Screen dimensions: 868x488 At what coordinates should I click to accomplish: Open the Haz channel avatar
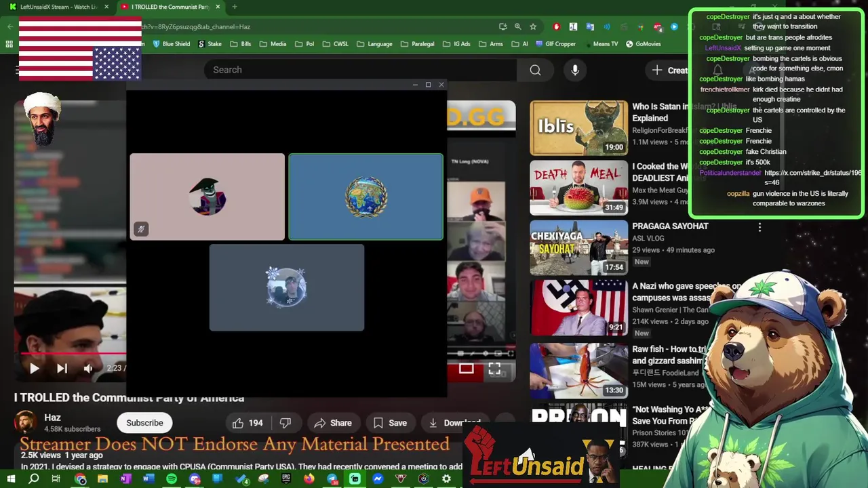26,422
